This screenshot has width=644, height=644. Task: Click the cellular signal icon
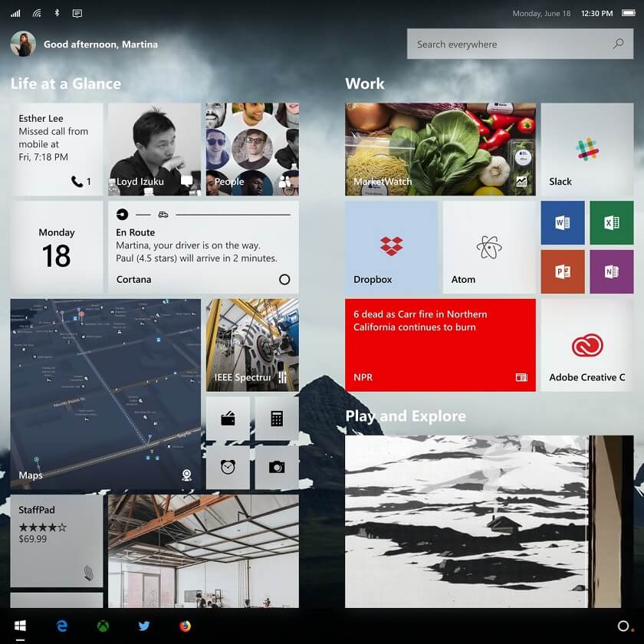(15, 14)
